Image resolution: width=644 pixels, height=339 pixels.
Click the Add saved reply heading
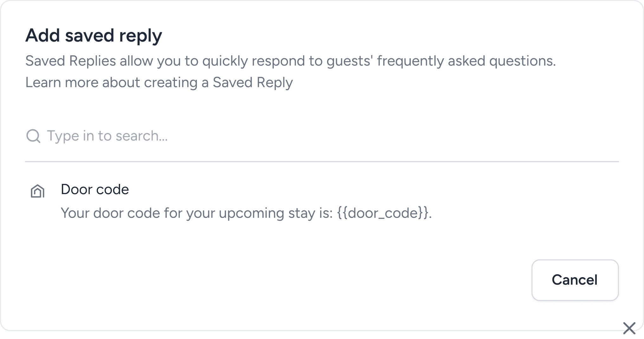[x=94, y=35]
